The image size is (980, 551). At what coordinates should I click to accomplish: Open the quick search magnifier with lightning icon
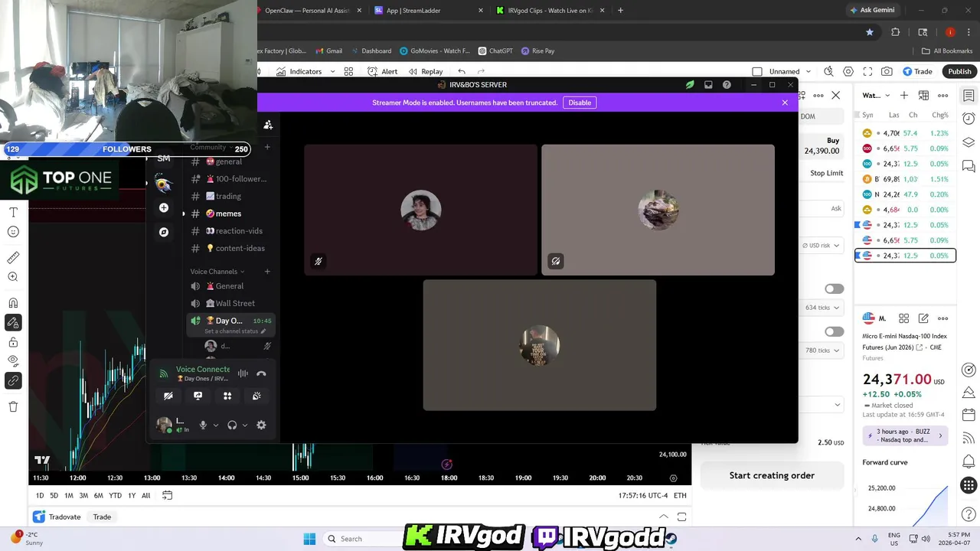pyautogui.click(x=828, y=71)
